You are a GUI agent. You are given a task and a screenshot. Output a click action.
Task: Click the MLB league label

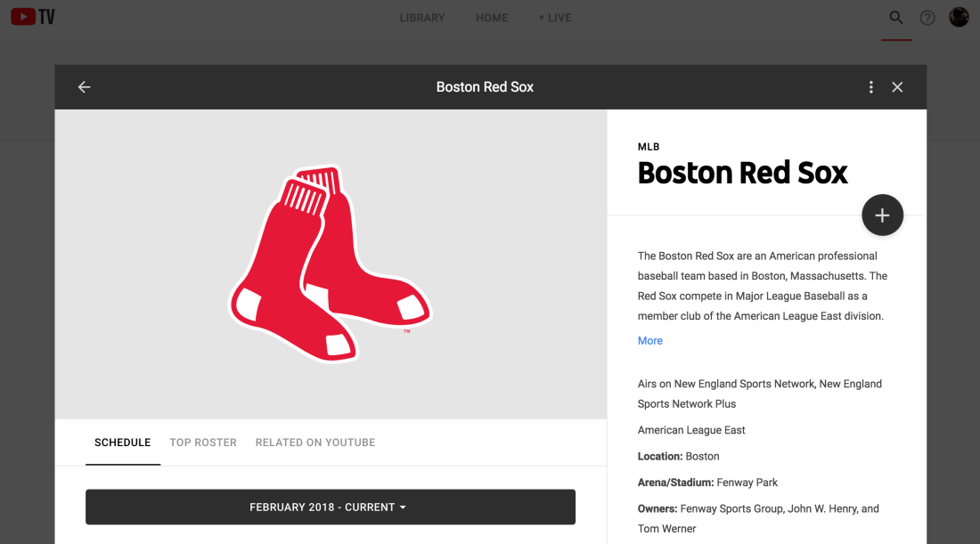[x=649, y=147]
